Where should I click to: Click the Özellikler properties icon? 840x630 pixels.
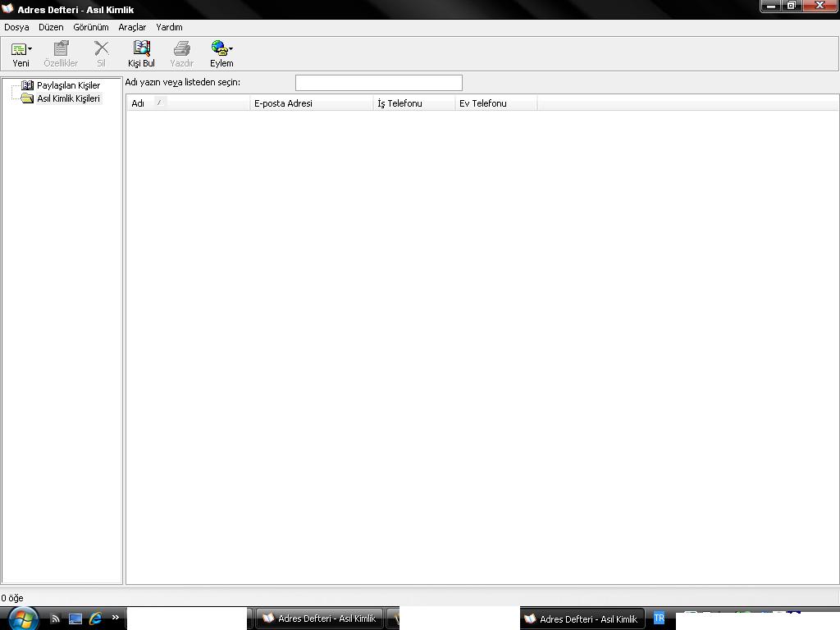click(61, 53)
